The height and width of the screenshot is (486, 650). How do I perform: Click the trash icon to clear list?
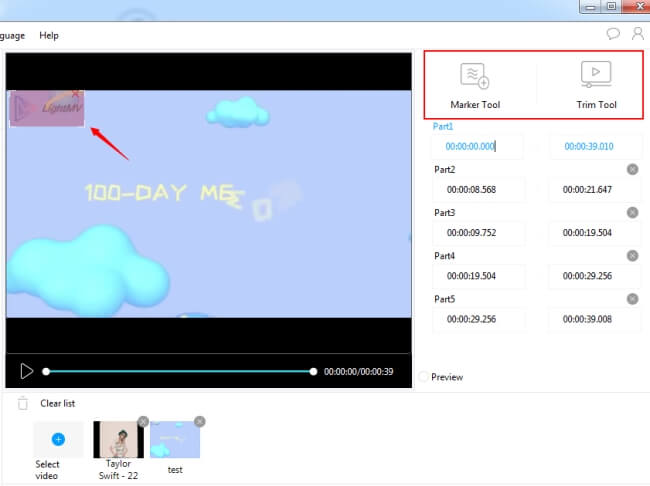click(23, 403)
